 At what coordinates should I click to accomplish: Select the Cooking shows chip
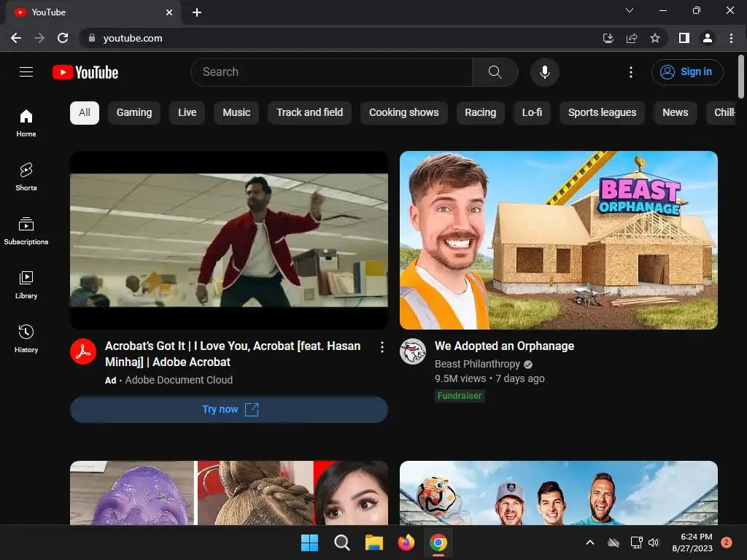click(404, 113)
